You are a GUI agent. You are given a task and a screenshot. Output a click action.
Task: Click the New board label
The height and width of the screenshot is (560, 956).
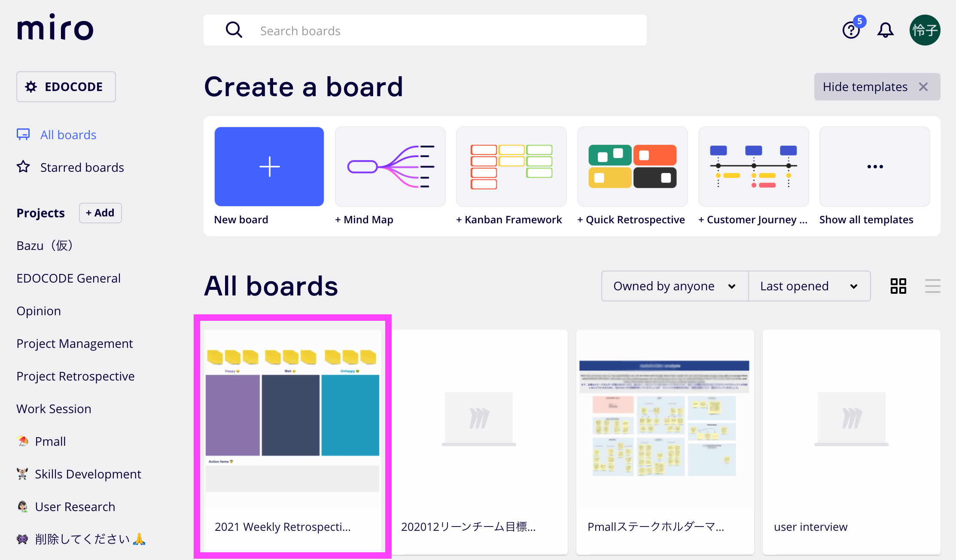pyautogui.click(x=241, y=219)
